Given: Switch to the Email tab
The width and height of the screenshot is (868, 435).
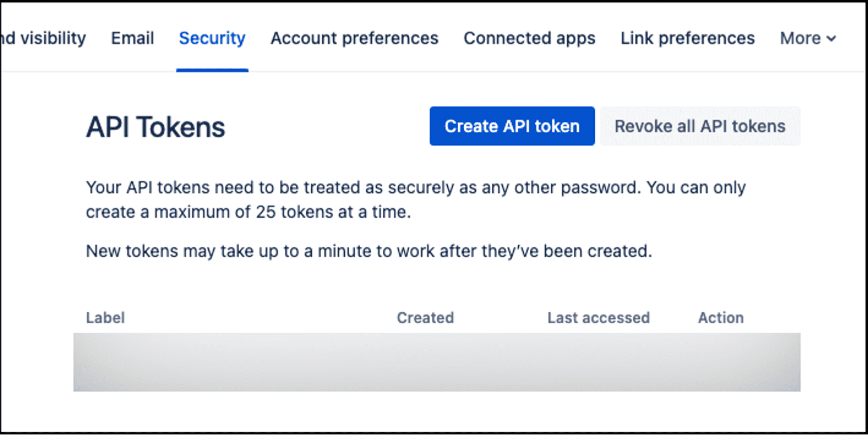Looking at the screenshot, I should (132, 38).
